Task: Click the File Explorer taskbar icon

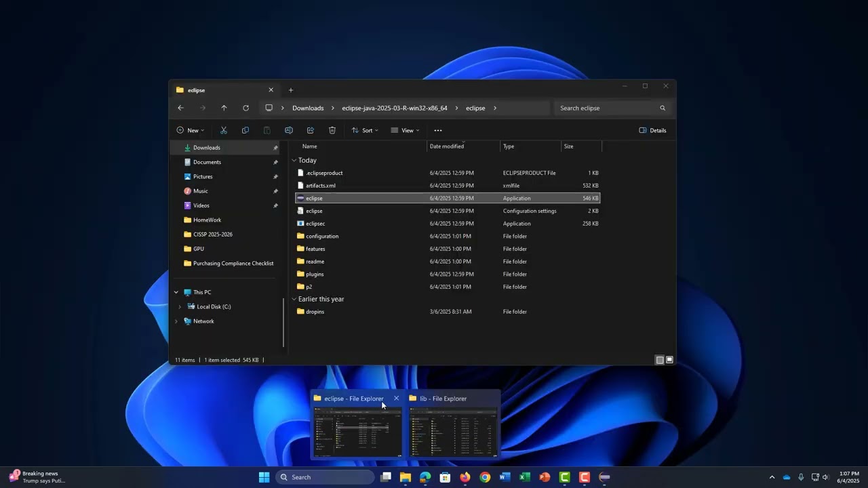Action: [x=406, y=477]
